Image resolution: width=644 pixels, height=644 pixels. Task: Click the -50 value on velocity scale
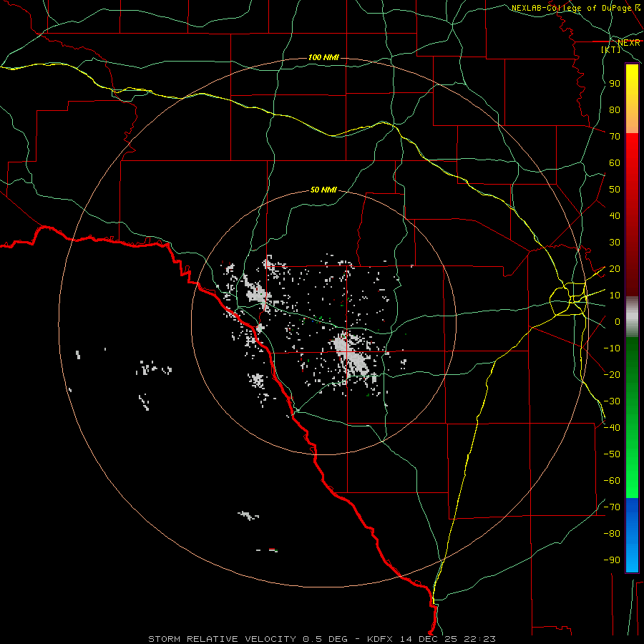[x=612, y=454]
